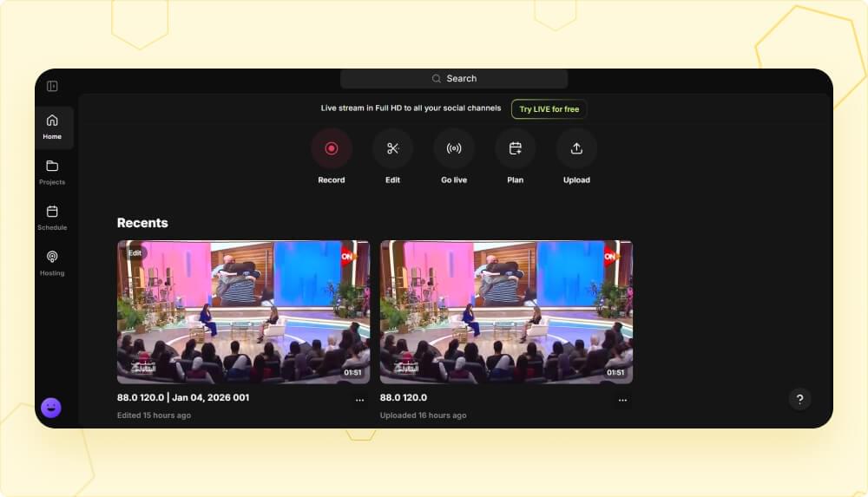Click the title 88.0 120.0 | Jan 04, 2026 001
Image resolution: width=868 pixels, height=497 pixels.
(x=183, y=398)
